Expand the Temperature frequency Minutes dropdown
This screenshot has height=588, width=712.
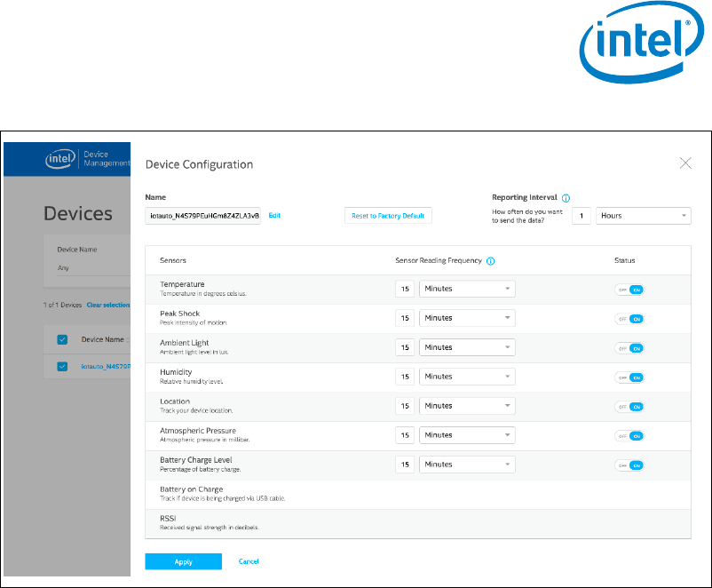[467, 289]
